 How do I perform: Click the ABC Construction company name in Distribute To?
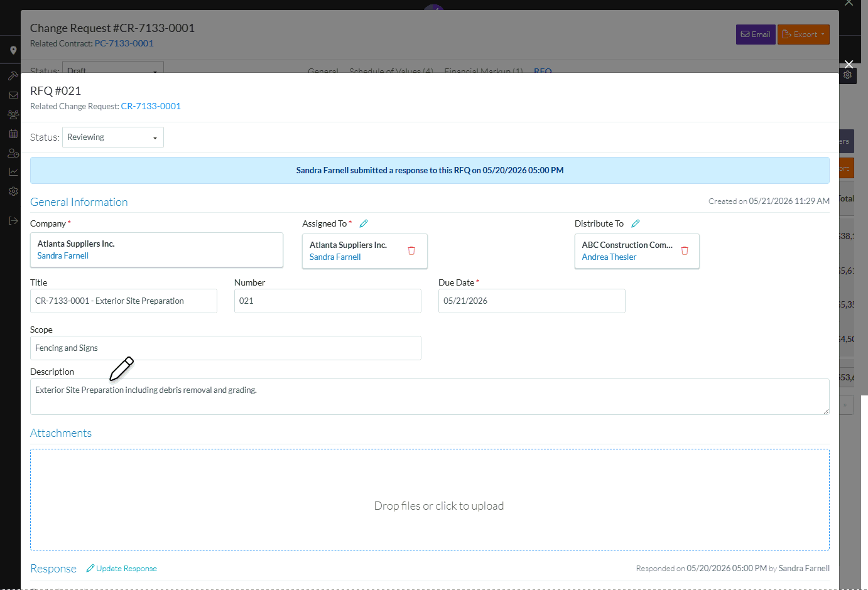pyautogui.click(x=627, y=245)
